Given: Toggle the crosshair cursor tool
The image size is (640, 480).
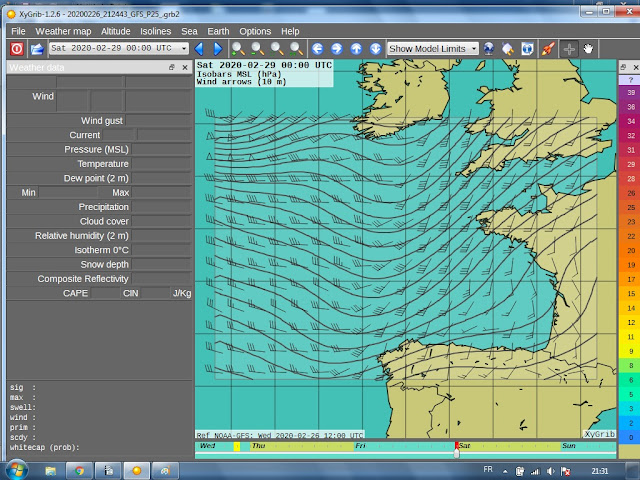Looking at the screenshot, I should click(569, 48).
